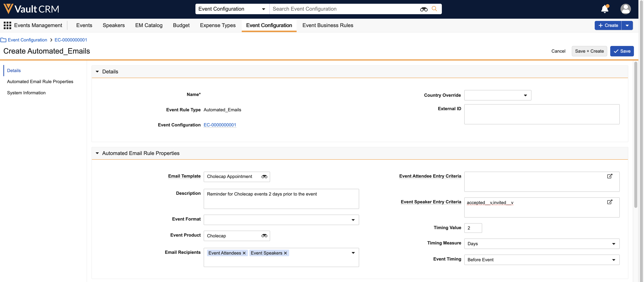This screenshot has height=282, width=644.
Task: Open the Country Override dropdown
Action: click(x=497, y=95)
